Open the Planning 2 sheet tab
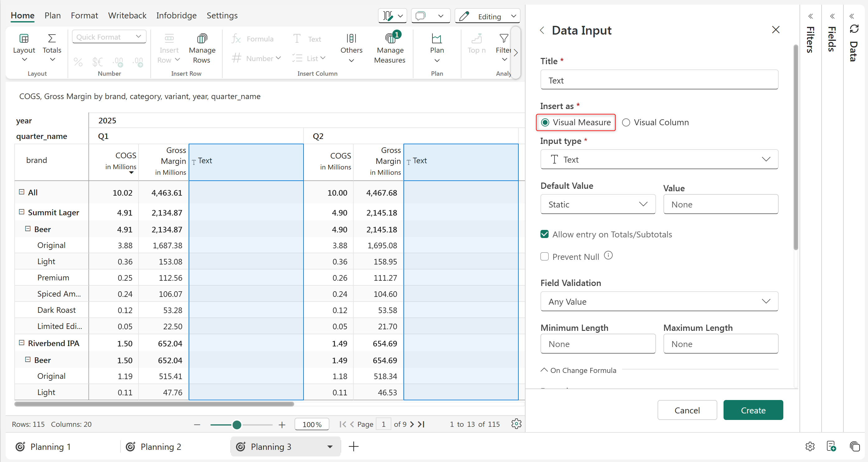 coord(161,446)
